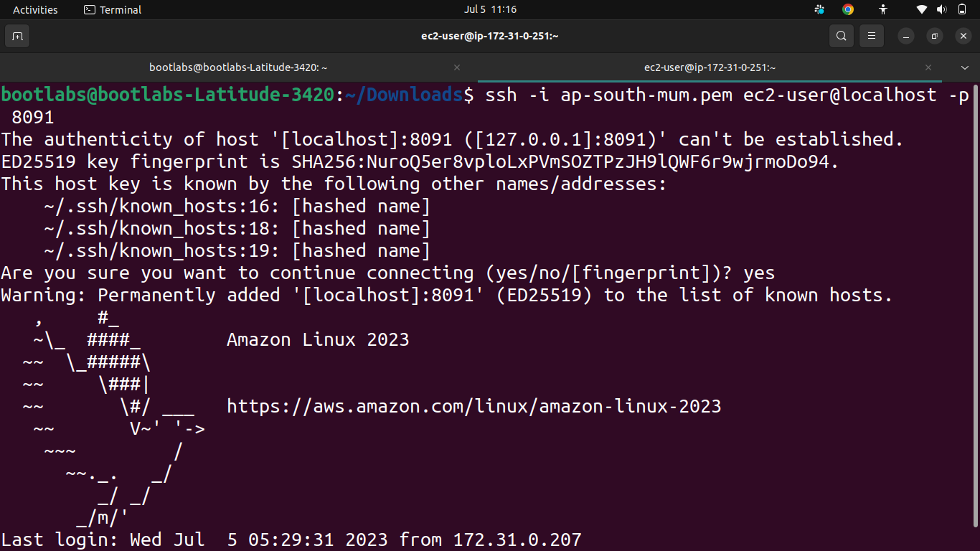
Task: Open the terminal search icon
Action: [x=841, y=36]
